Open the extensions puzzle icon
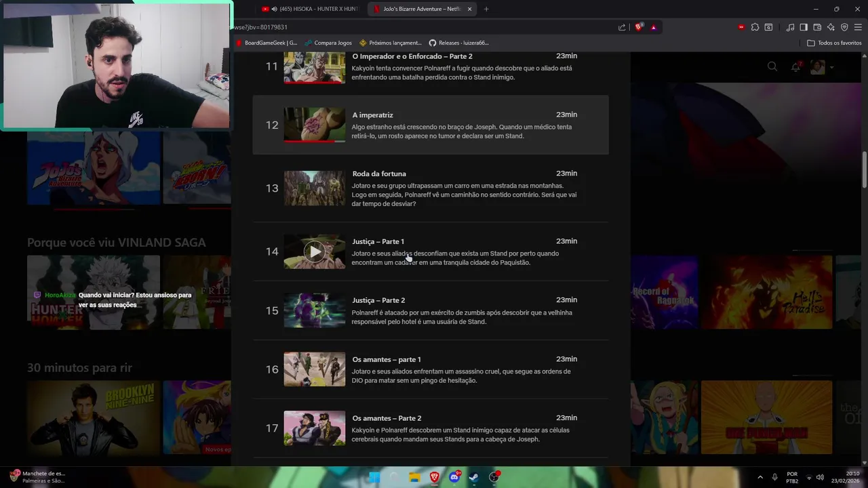868x488 pixels. (755, 27)
